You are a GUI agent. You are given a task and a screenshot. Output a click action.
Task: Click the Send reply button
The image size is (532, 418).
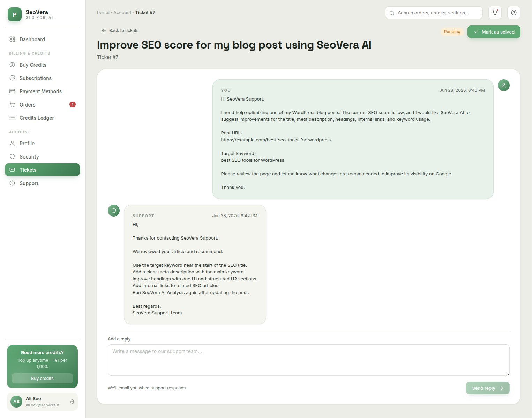(488, 388)
